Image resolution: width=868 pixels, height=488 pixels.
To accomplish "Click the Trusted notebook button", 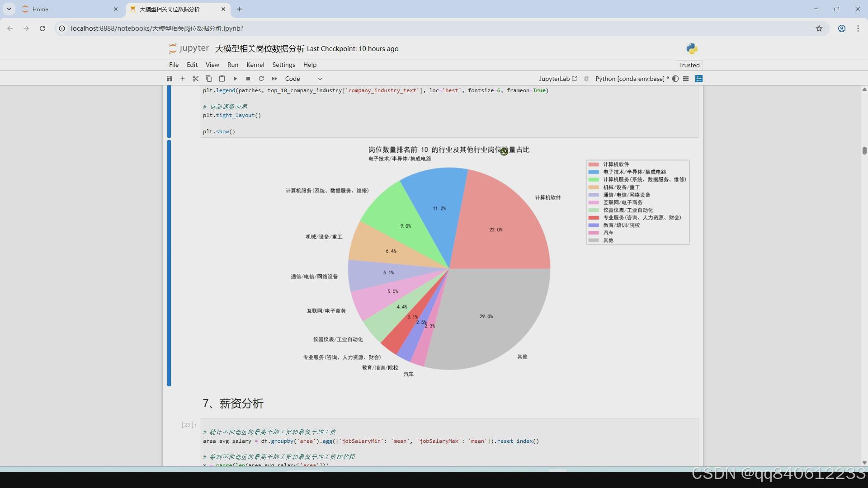I will click(x=689, y=65).
